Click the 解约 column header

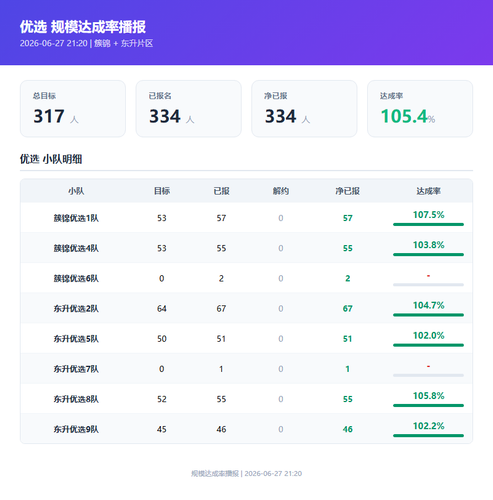281,191
